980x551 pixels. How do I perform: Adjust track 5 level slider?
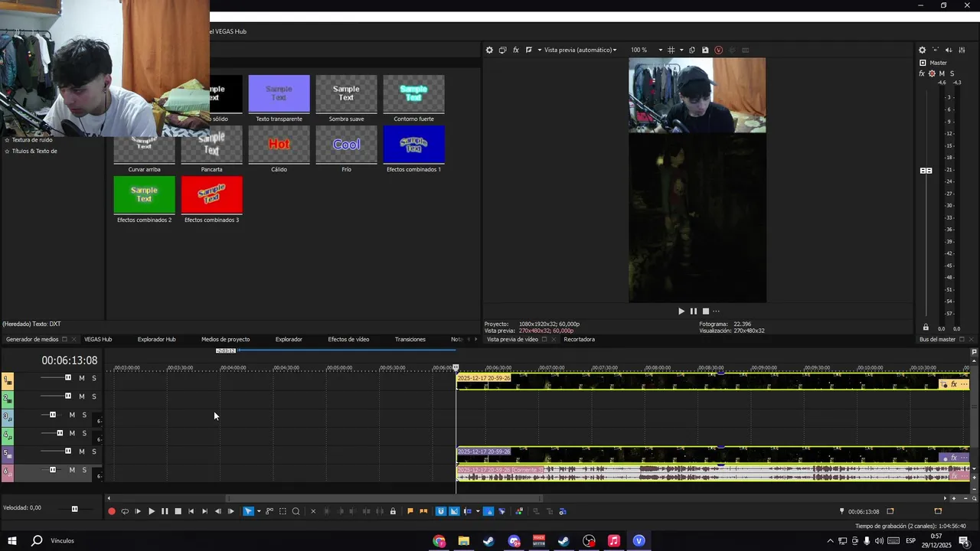68,452
